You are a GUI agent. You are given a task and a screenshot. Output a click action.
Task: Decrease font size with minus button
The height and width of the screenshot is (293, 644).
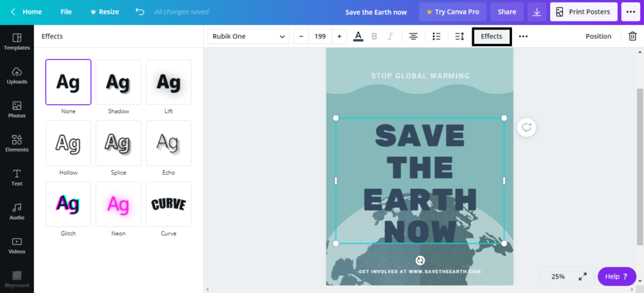tap(301, 36)
